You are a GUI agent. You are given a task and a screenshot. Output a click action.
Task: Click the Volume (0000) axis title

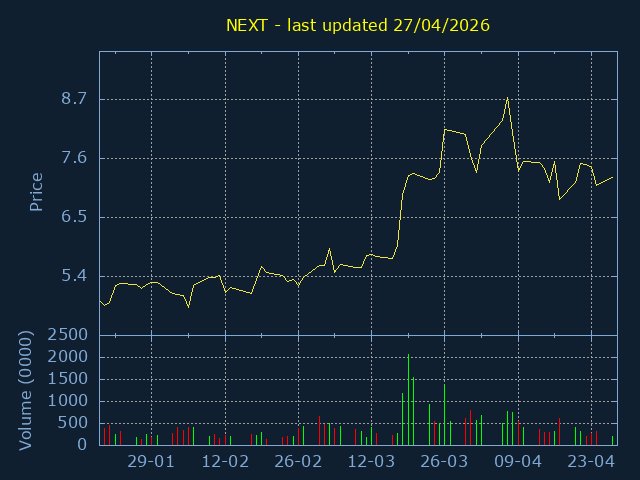(25, 391)
